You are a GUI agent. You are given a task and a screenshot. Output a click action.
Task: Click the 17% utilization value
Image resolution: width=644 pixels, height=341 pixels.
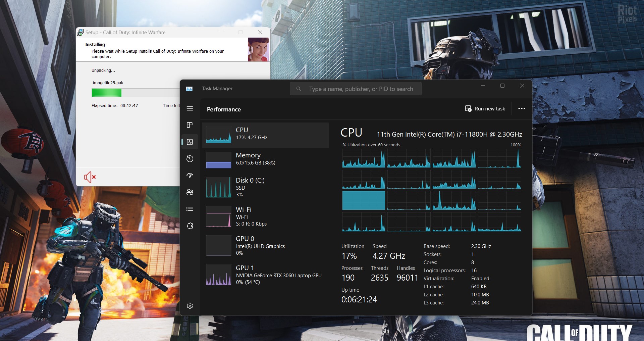(349, 256)
